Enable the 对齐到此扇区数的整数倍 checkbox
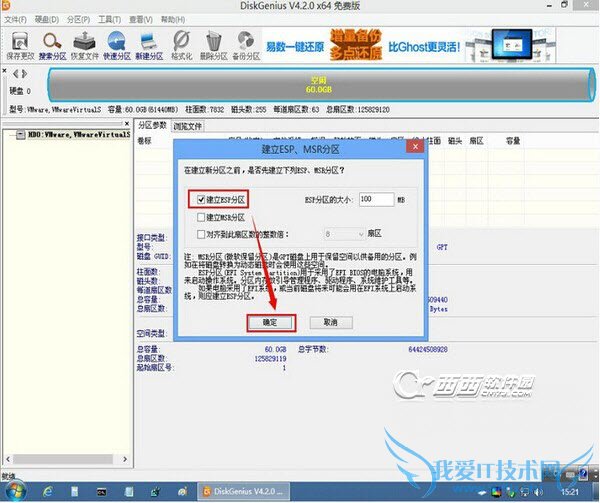 [201, 234]
